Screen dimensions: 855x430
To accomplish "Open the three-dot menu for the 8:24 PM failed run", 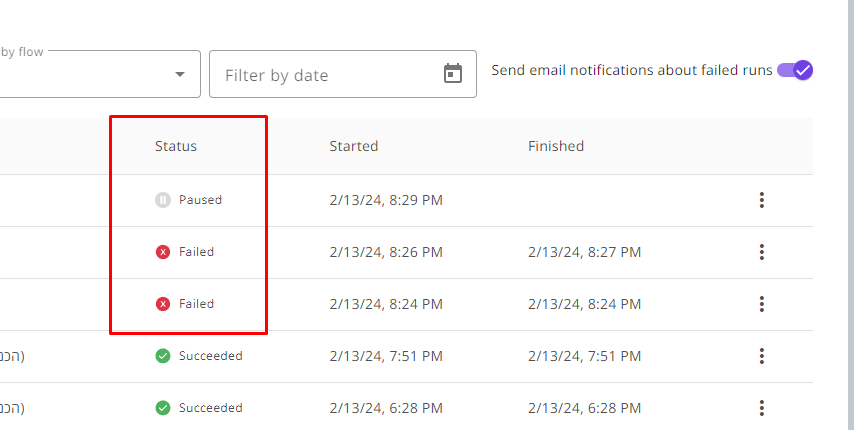I will click(x=762, y=304).
